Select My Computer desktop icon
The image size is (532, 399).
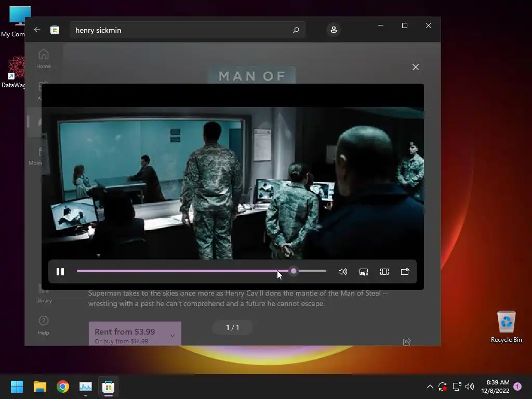click(13, 22)
